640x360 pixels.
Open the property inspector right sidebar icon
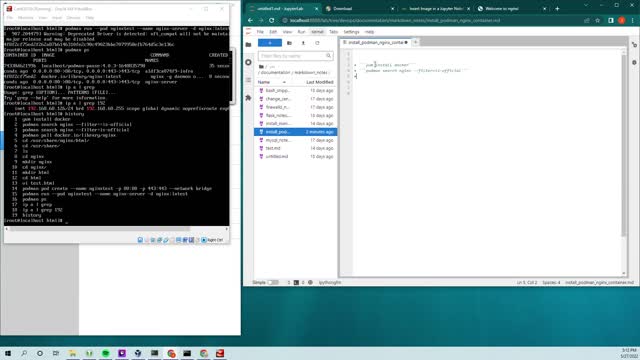634,44
